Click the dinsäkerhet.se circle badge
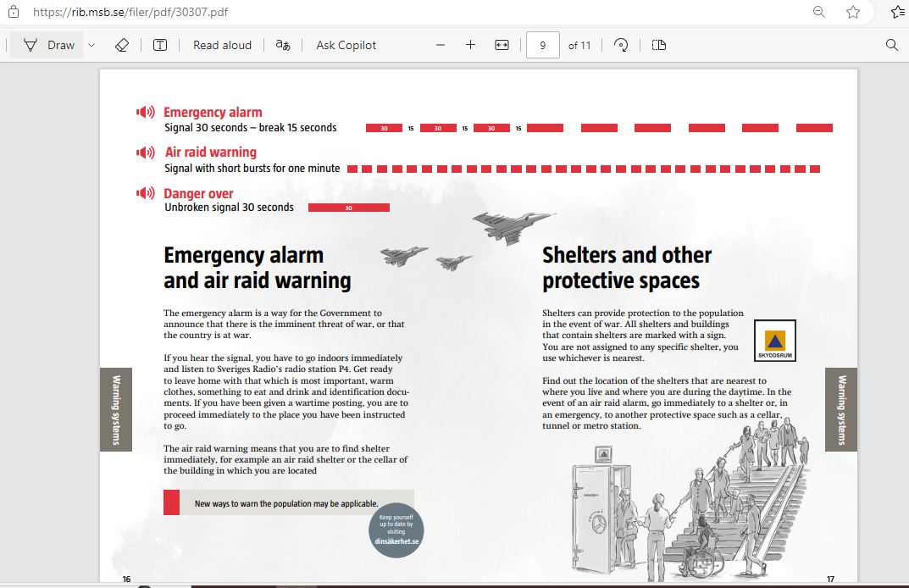Screen dimensions: 909x588 tap(396, 530)
